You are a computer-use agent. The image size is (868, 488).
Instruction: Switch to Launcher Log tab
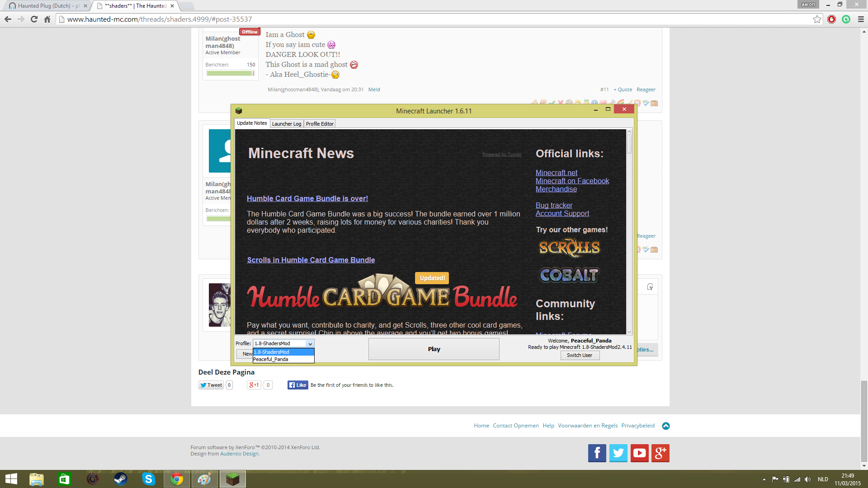pyautogui.click(x=287, y=124)
